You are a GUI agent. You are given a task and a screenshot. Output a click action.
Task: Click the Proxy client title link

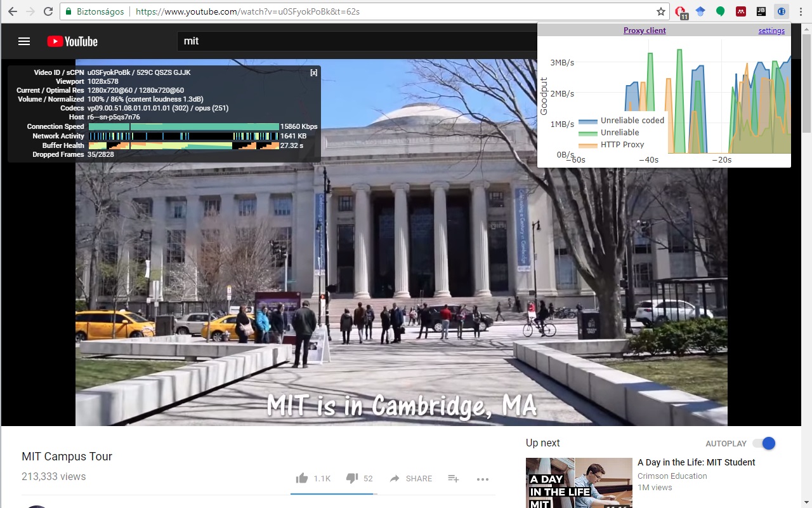(645, 30)
